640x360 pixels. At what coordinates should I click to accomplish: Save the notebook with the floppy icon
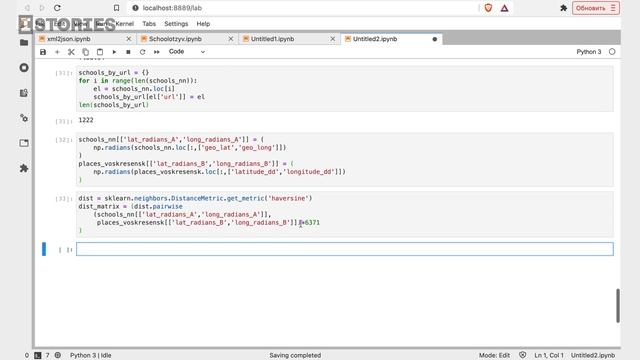43,52
